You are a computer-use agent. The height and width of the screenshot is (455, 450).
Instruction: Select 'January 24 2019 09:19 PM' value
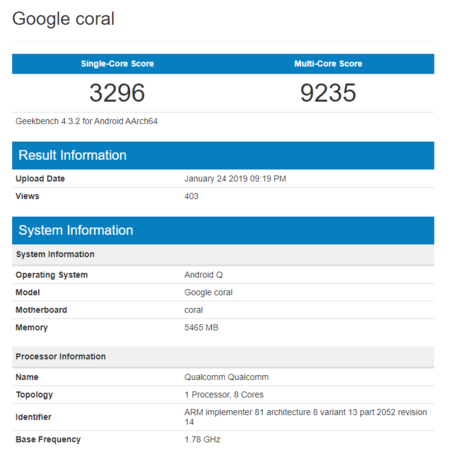[235, 179]
